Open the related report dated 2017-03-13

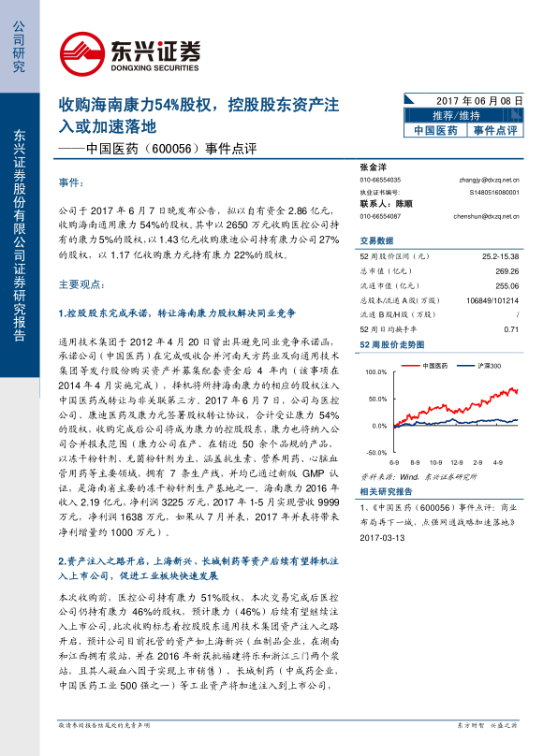point(438,522)
